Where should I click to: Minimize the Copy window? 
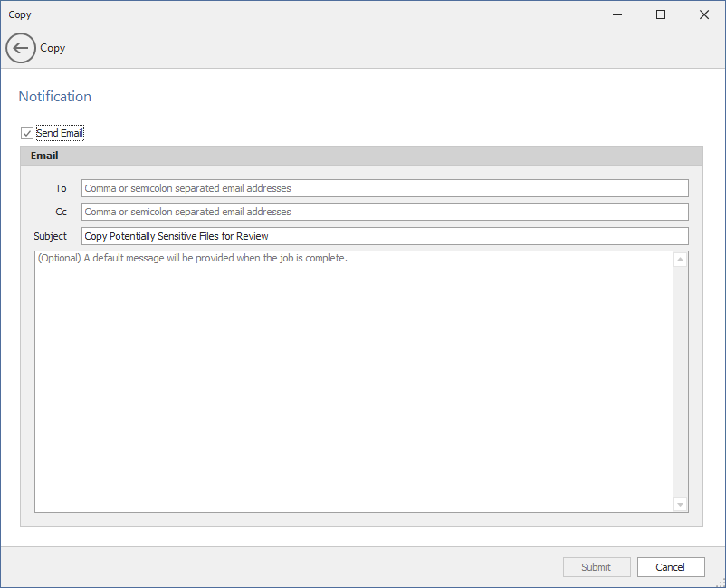[617, 14]
